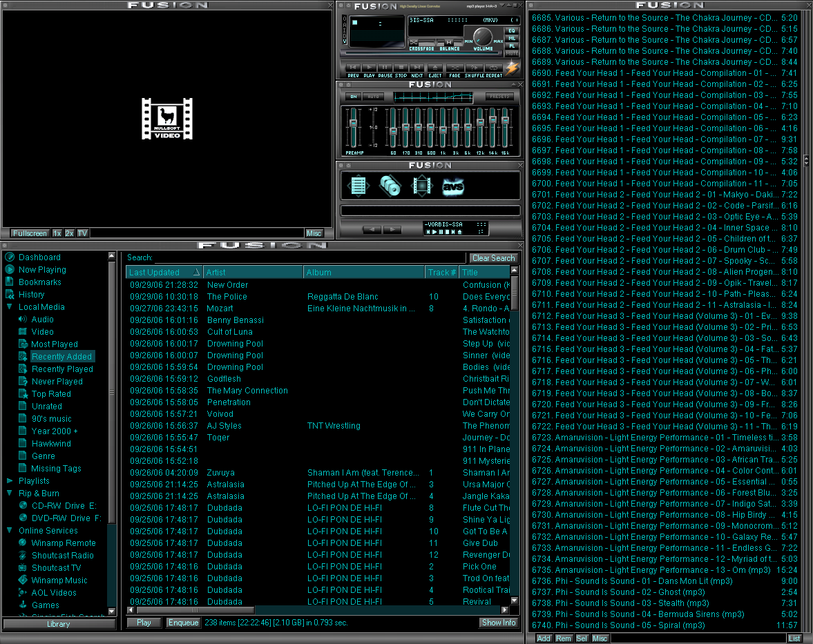The image size is (813, 644).
Task: Sort by the Artist column header
Action: (x=253, y=272)
